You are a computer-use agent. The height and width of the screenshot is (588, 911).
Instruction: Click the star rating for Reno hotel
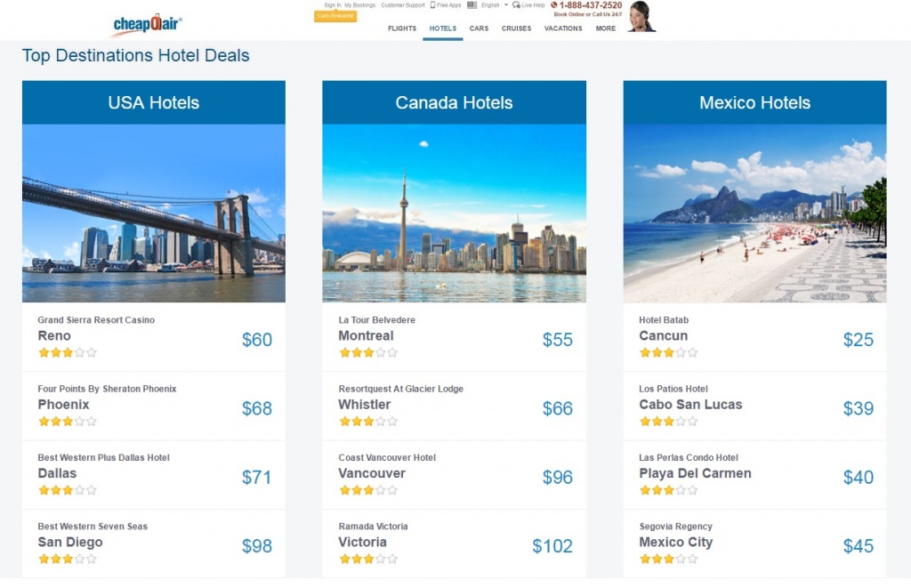(68, 352)
